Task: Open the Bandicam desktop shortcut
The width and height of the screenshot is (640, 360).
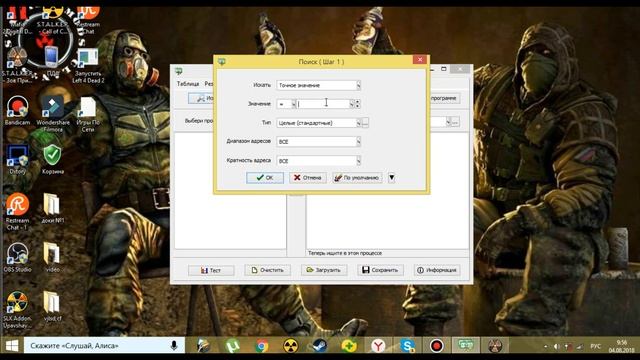Action: (x=17, y=110)
